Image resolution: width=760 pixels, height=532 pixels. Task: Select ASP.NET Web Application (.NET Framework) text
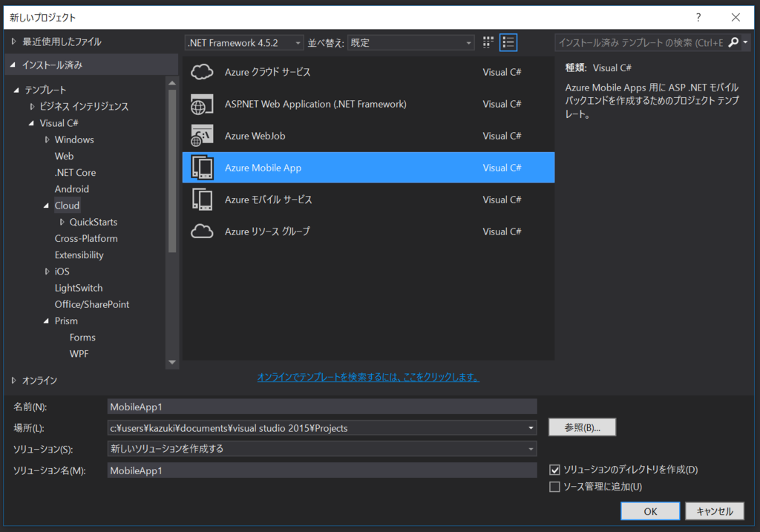[x=315, y=104]
